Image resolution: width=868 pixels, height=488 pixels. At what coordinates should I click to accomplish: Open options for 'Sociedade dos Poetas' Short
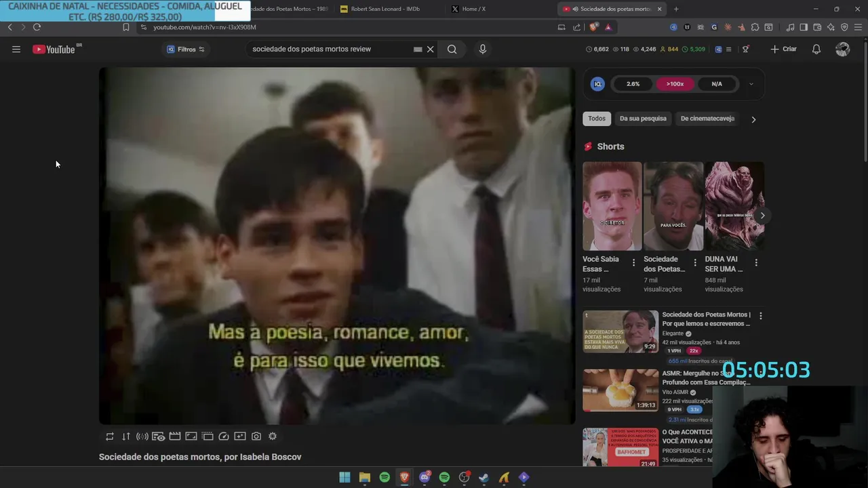pos(695,262)
